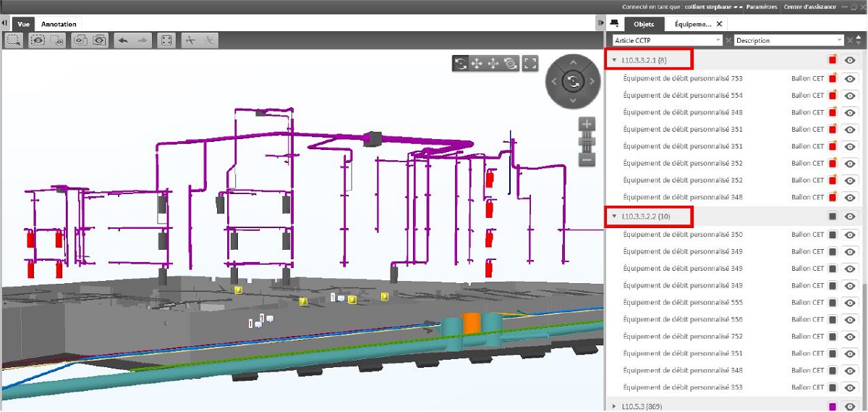Image resolution: width=868 pixels, height=412 pixels.
Task: Toggle visibility of group L10.3.3.2.1
Action: [850, 61]
